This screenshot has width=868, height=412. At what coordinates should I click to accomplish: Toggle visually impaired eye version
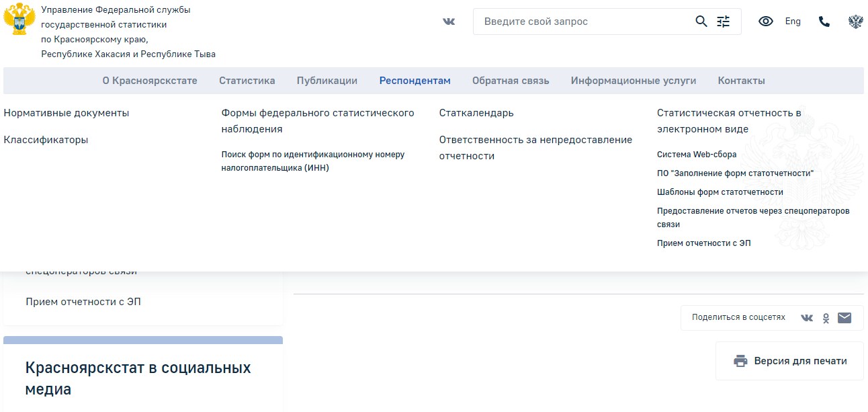766,22
